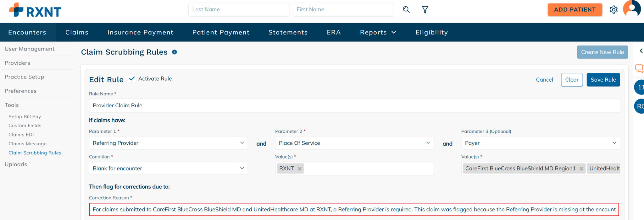Viewport: 644px width, 220px height.
Task: Go to Insurance Payment tab
Action: (x=140, y=32)
